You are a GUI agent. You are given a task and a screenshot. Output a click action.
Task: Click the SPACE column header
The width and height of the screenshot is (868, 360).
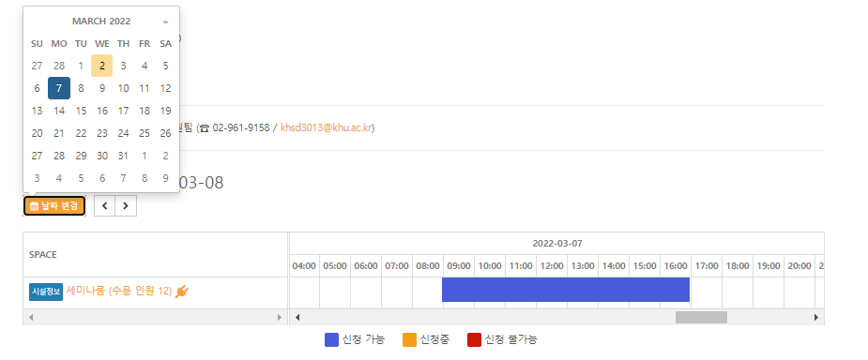(x=155, y=254)
